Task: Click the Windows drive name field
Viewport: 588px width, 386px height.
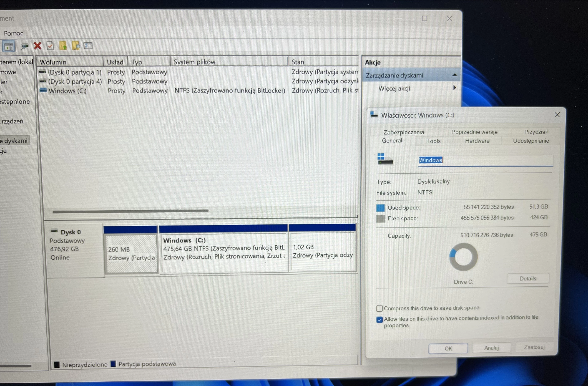Action: coord(485,160)
